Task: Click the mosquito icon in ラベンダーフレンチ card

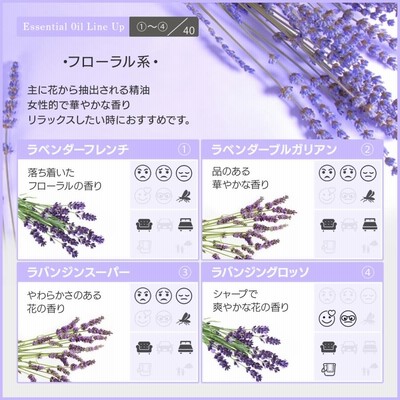Action: coord(184,196)
